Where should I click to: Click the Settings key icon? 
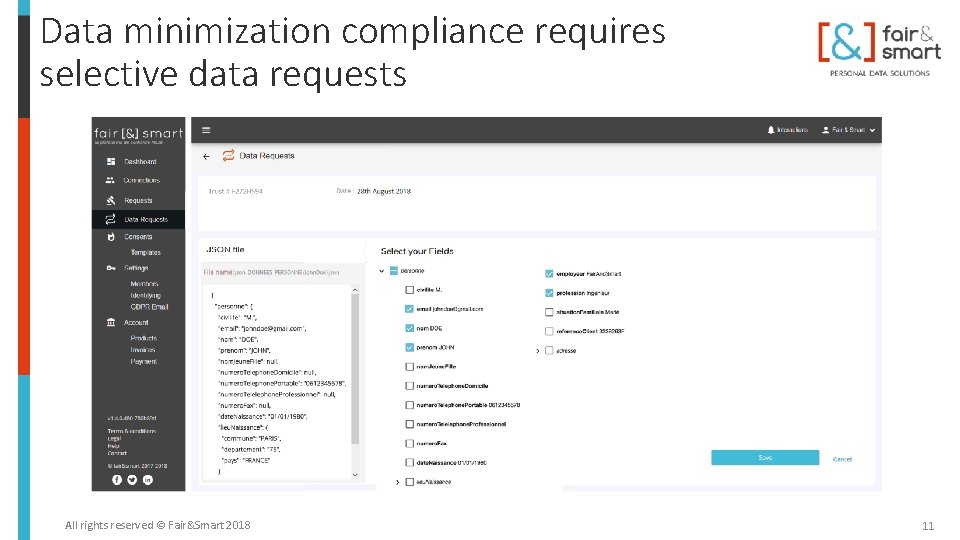pyautogui.click(x=110, y=268)
